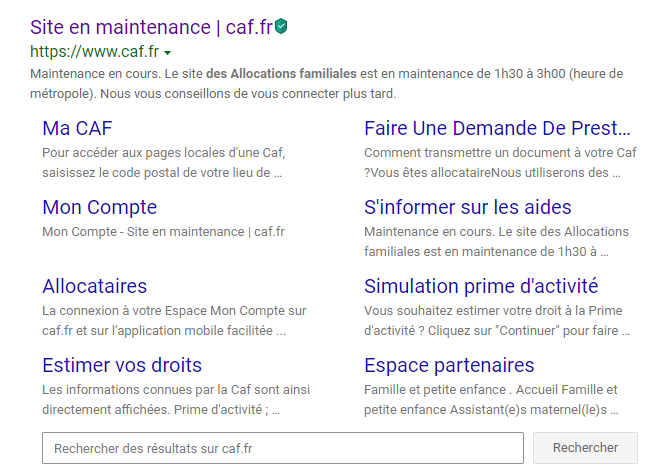Open the 'Allocataires' sitelink
The image size is (660, 473).
(95, 286)
